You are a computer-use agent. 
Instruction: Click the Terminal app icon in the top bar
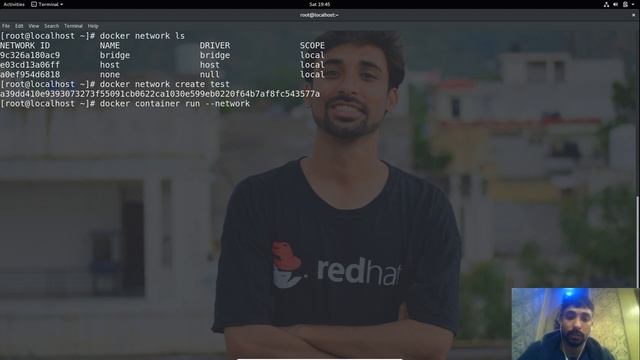tap(34, 4)
